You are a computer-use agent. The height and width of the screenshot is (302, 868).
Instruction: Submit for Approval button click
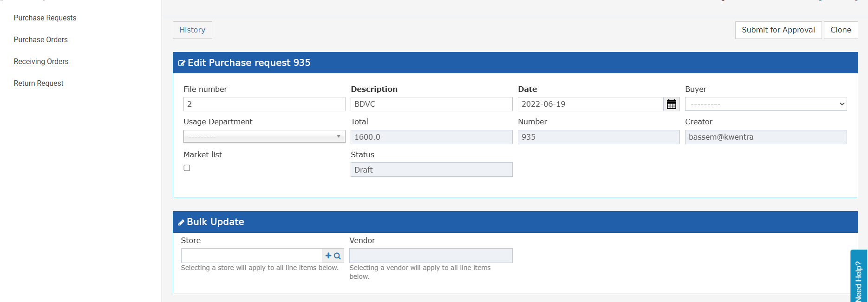pos(778,30)
